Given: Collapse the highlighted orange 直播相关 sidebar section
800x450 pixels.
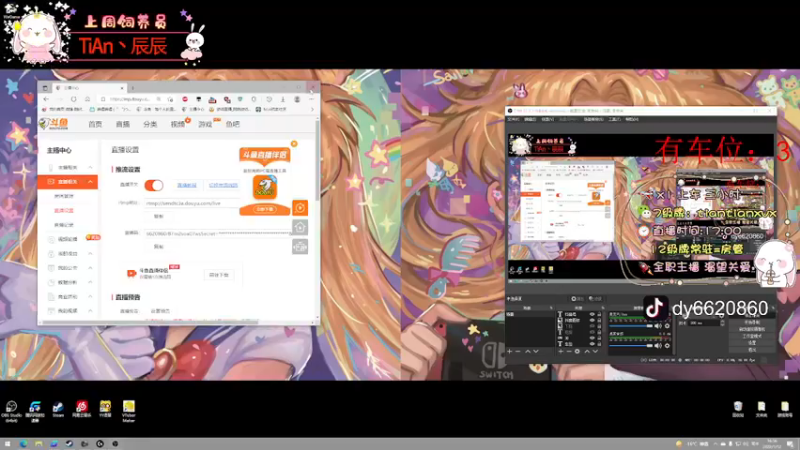Looking at the screenshot, I should point(90,182).
